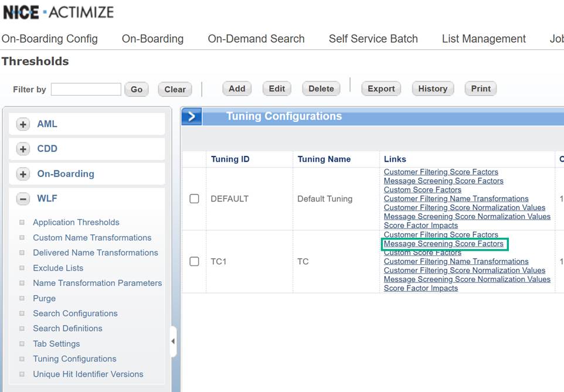The image size is (564, 392).
Task: Clear the filter with Clear button
Action: (x=175, y=89)
